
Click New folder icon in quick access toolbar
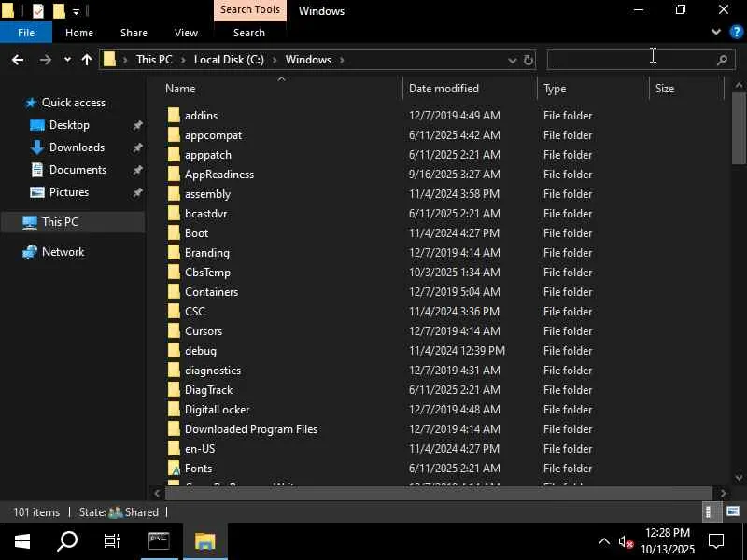(x=59, y=10)
